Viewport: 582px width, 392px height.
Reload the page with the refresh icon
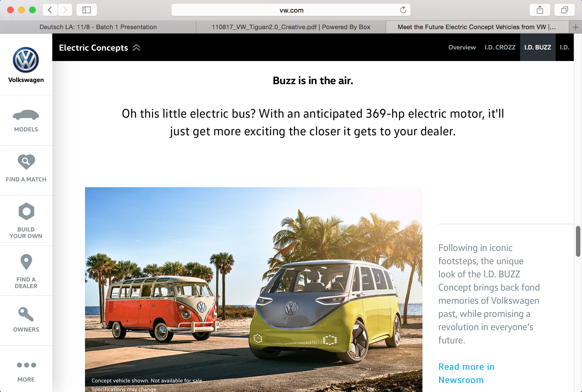tap(403, 10)
